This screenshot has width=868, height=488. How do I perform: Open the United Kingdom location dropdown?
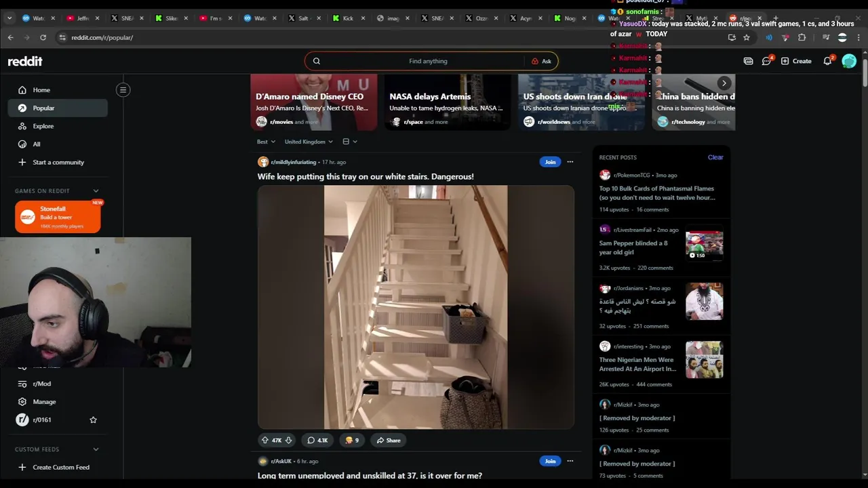point(309,142)
